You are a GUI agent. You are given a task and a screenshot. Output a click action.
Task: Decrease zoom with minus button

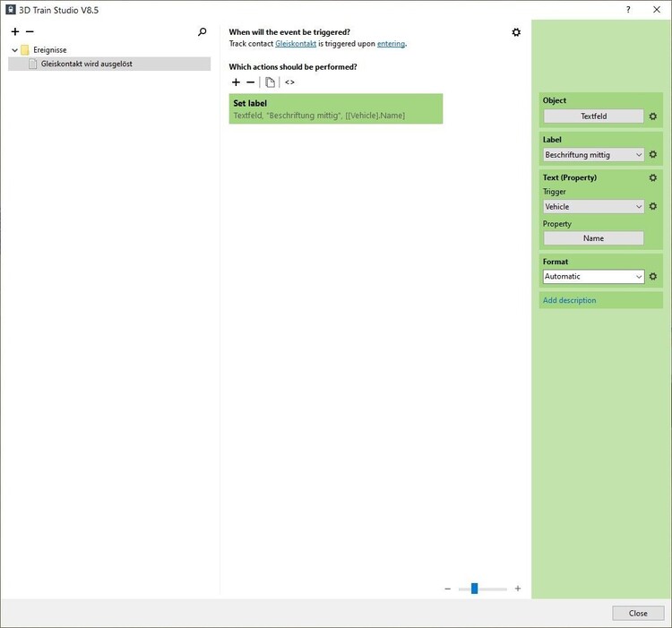click(x=447, y=589)
